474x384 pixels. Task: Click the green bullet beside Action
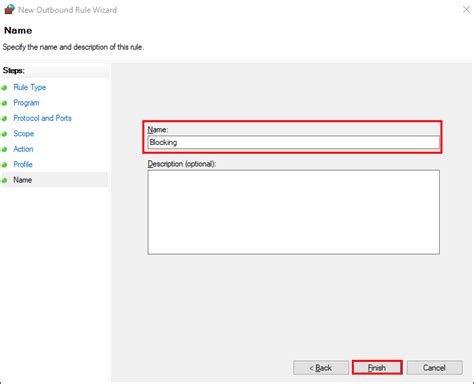[x=5, y=150]
